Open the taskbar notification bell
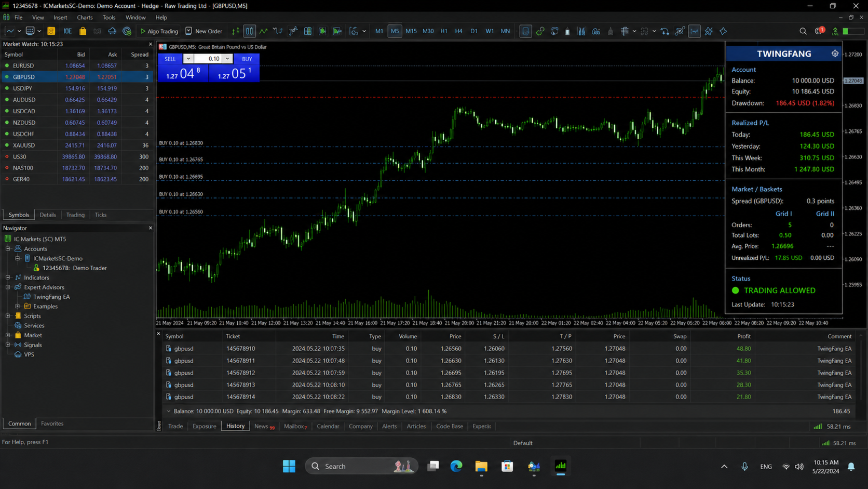The image size is (868, 489). [851, 467]
